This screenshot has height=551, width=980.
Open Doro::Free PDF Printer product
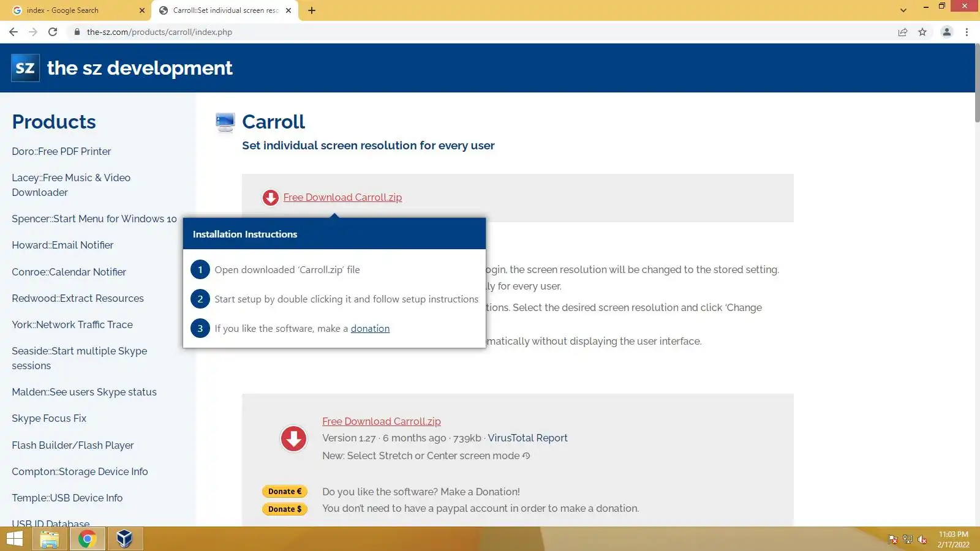tap(61, 151)
